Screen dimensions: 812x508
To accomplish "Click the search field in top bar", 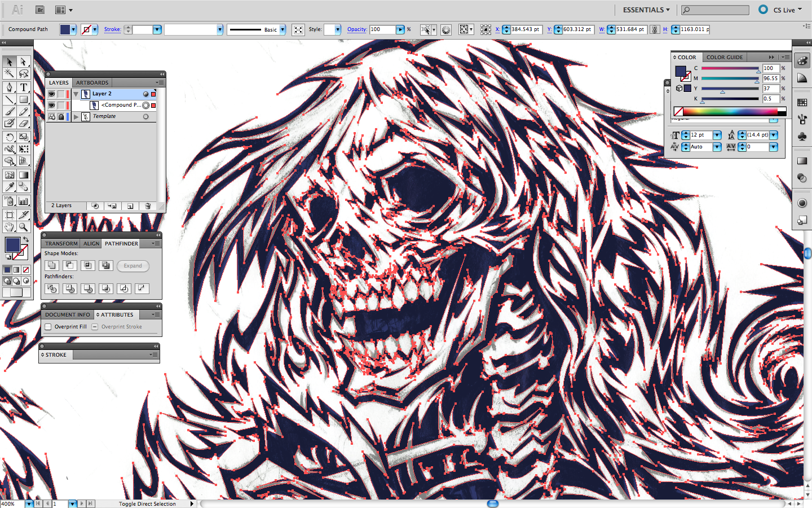I will pyautogui.click(x=715, y=10).
